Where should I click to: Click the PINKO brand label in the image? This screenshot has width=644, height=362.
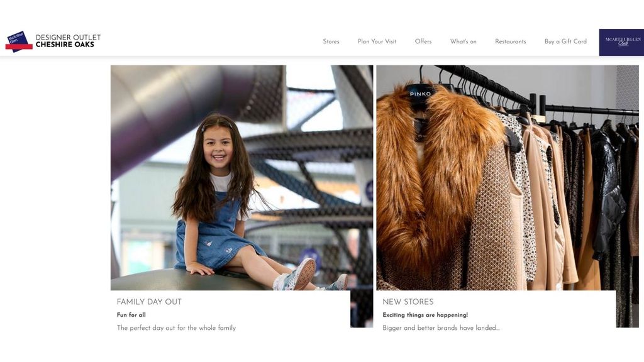click(x=420, y=93)
